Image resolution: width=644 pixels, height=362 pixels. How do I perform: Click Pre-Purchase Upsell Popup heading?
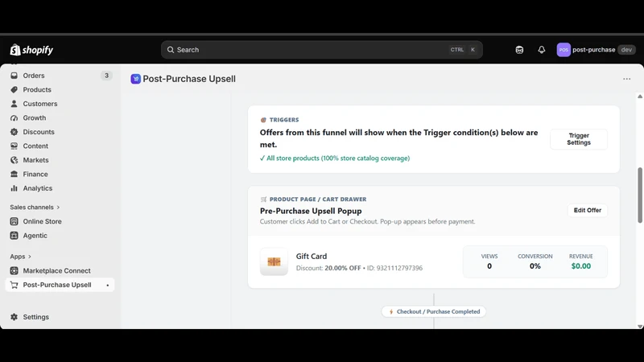311,211
